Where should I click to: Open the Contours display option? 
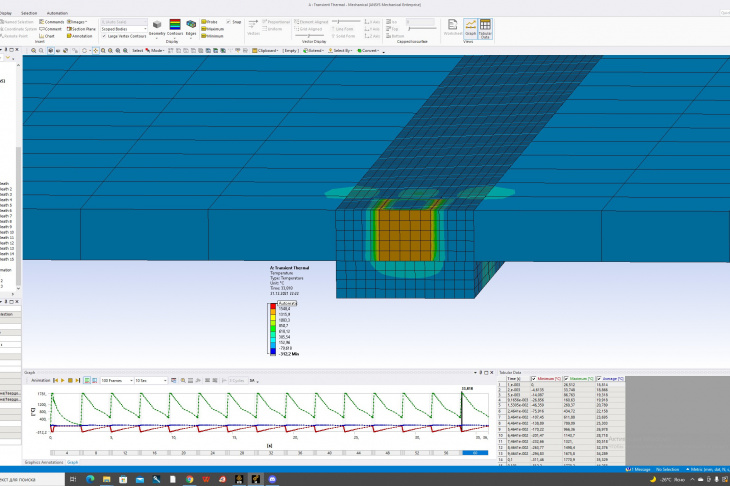[175, 27]
